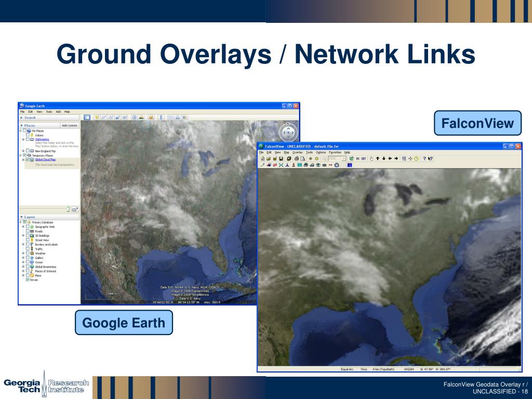Open Google Earth Add menu
The image size is (532, 399).
58,112
